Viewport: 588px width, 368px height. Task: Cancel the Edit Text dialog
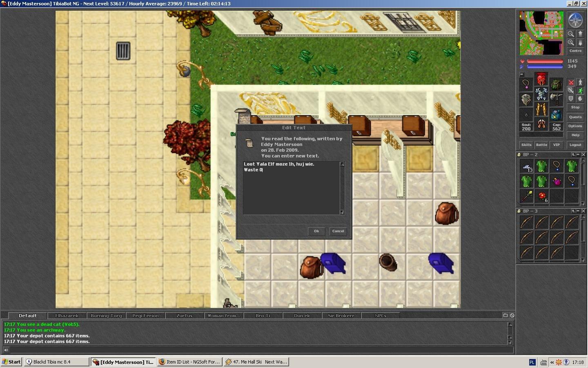(x=338, y=231)
